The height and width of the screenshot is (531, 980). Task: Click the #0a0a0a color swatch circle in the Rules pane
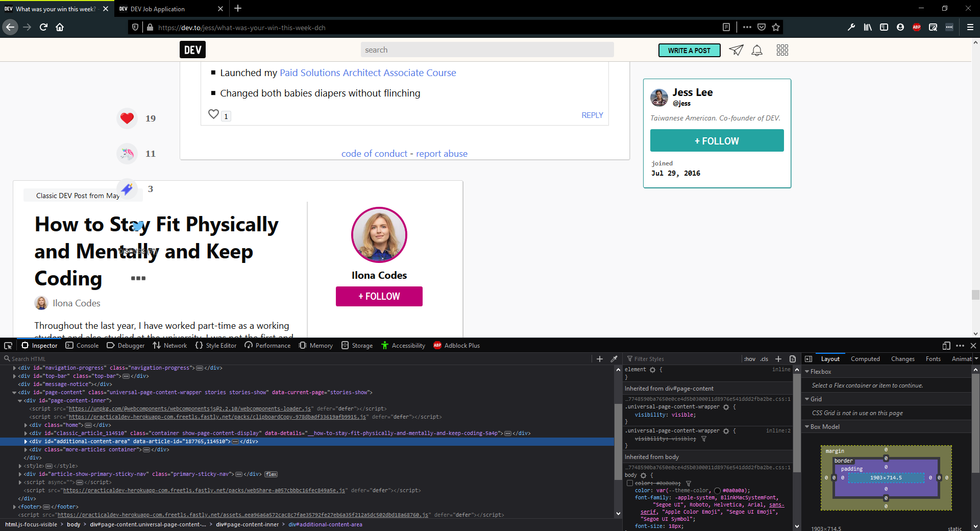pyautogui.click(x=718, y=491)
